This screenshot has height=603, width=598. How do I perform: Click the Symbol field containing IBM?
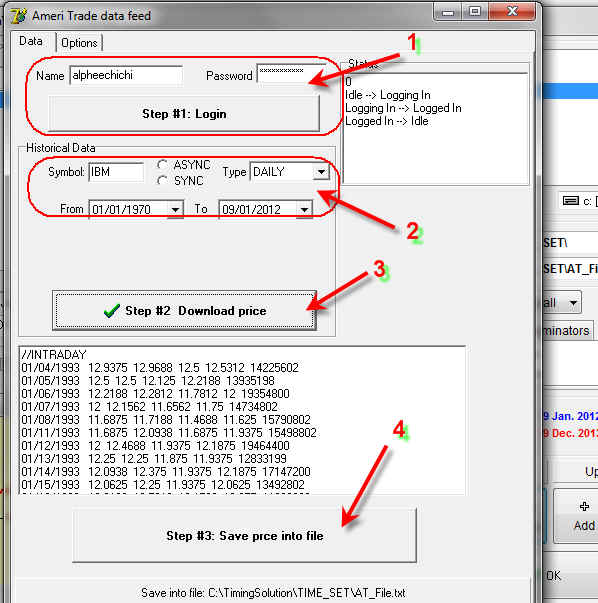[x=116, y=172]
